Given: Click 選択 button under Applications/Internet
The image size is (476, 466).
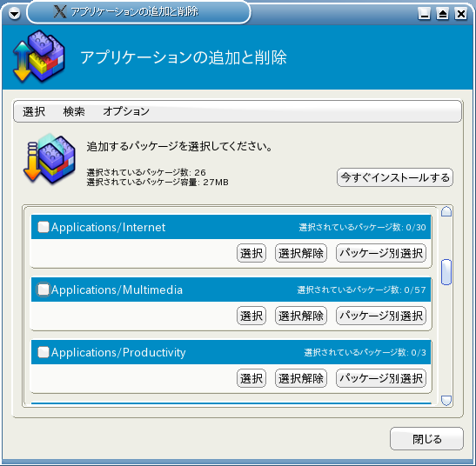Looking at the screenshot, I should [251, 253].
